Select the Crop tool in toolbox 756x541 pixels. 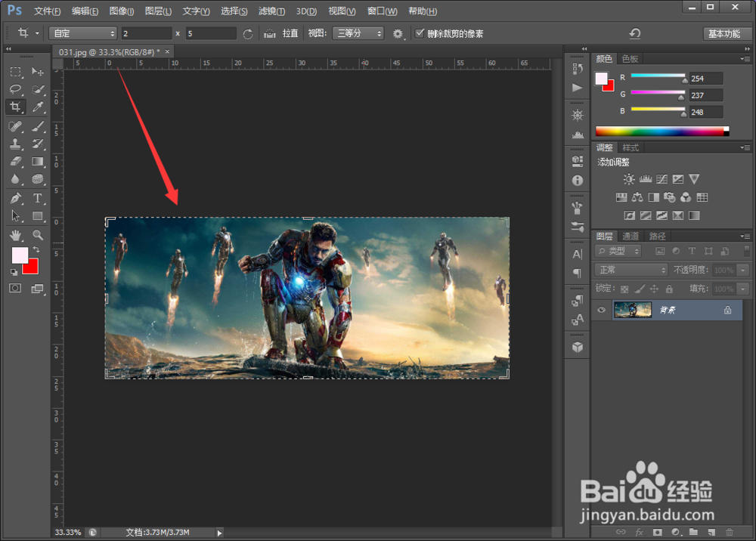(15, 107)
